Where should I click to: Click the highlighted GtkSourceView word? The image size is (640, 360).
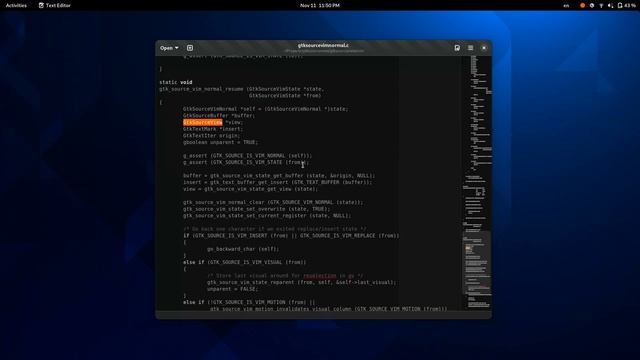point(202,122)
